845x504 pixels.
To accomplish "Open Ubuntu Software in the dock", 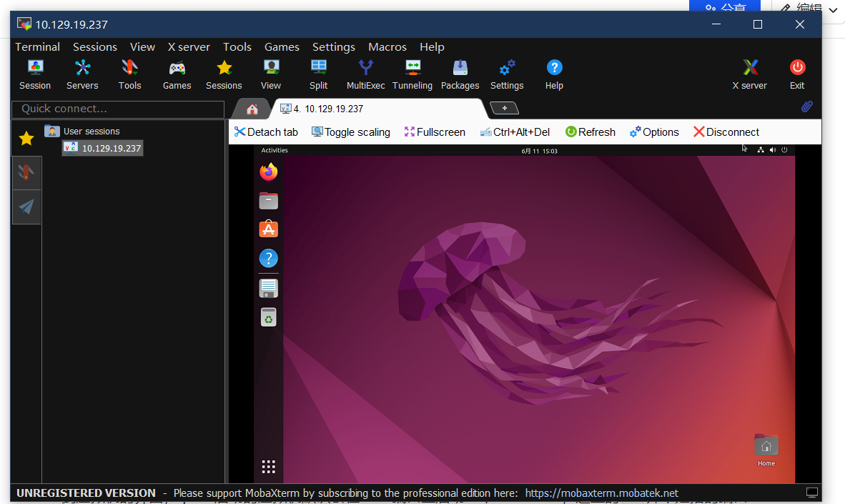I will (x=268, y=229).
